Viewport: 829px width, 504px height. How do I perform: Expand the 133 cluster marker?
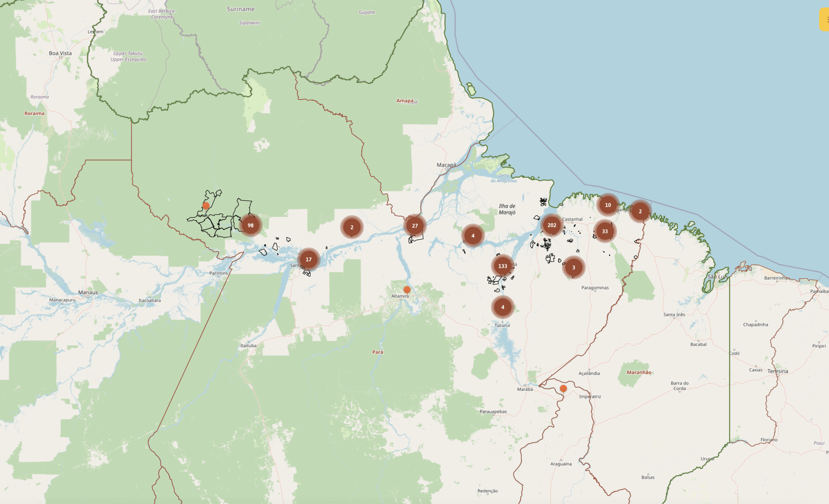tap(502, 266)
